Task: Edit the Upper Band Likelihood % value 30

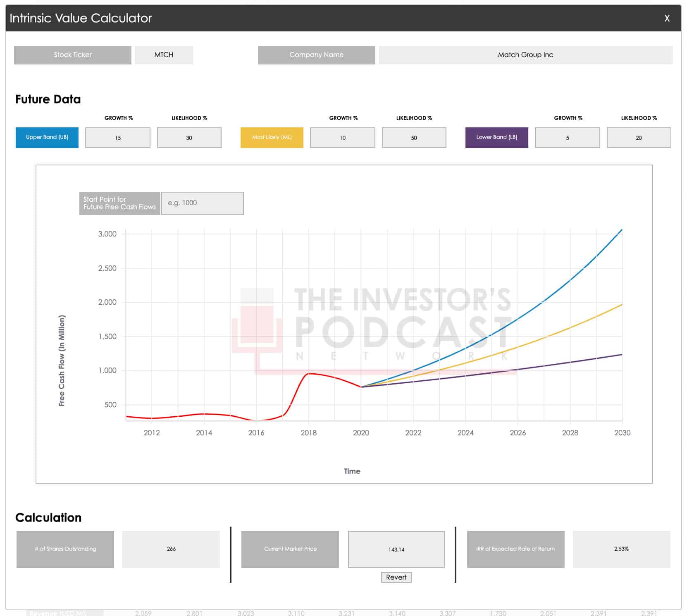Action: coord(189,138)
